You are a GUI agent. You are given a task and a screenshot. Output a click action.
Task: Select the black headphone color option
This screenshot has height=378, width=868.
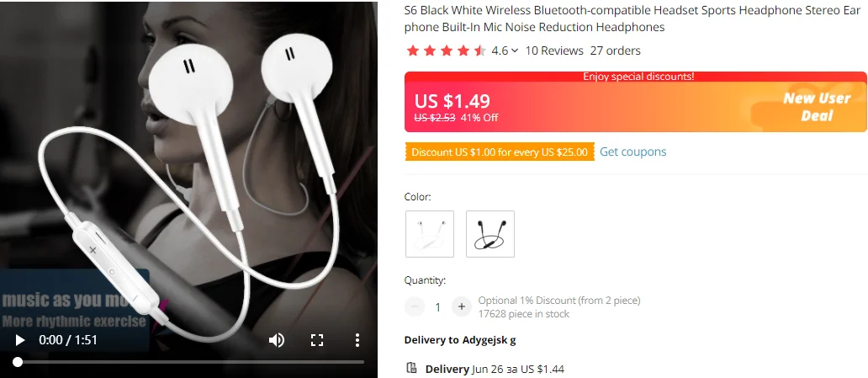(x=490, y=234)
